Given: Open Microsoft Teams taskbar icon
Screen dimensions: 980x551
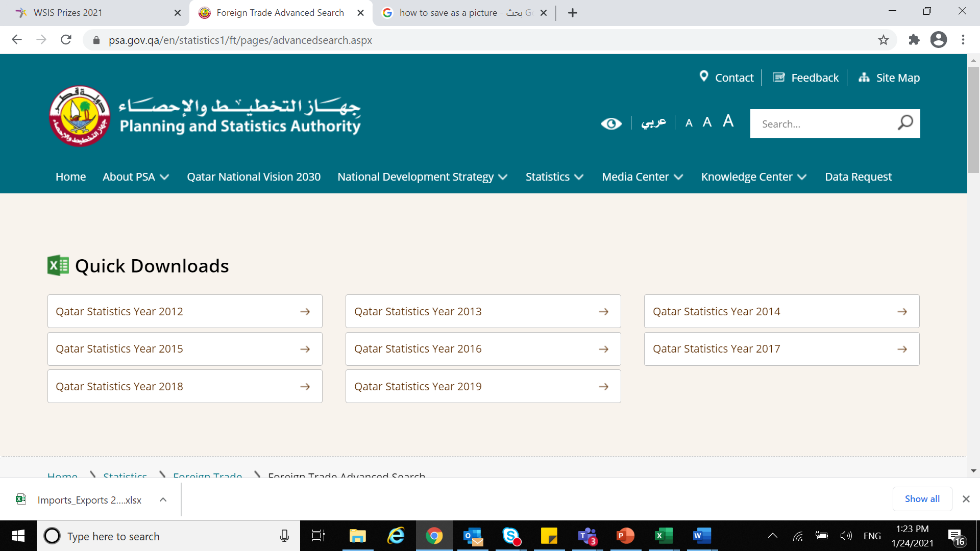Looking at the screenshot, I should tap(587, 536).
